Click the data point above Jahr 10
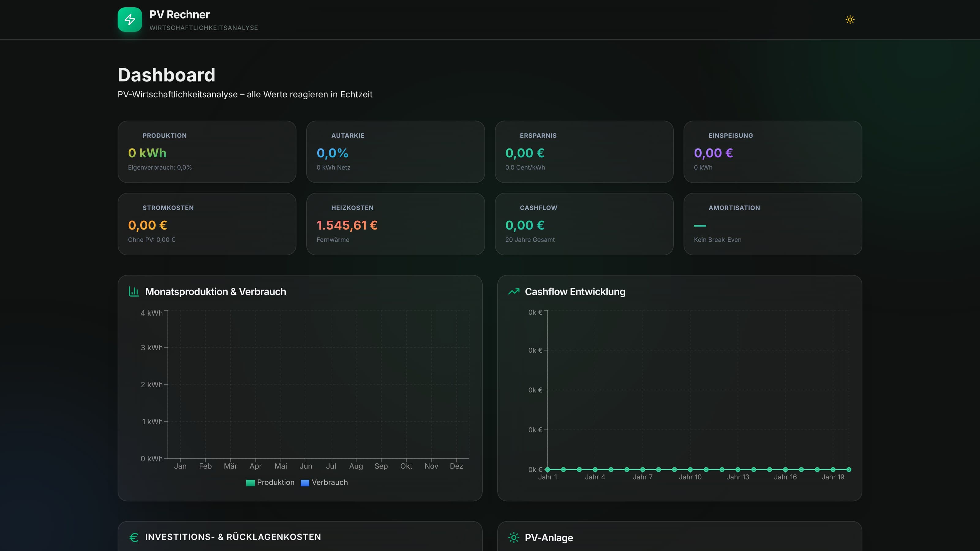 (690, 470)
